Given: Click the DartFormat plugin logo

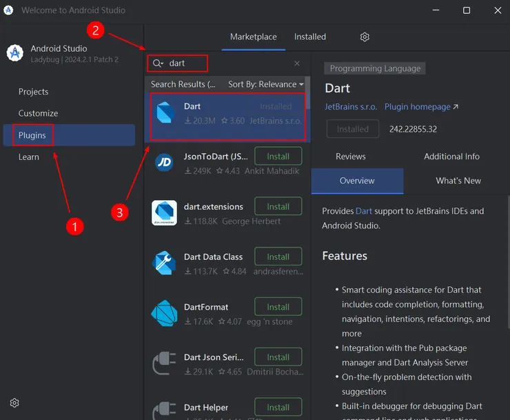Looking at the screenshot, I should [x=164, y=313].
